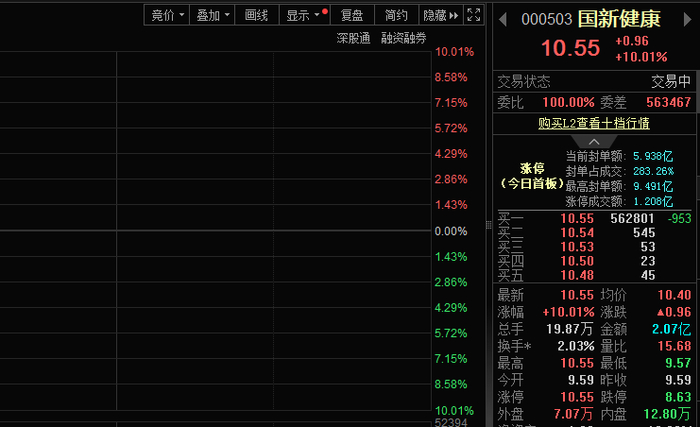
Task: Click the 量比 value 15.68
Action: 674,346
